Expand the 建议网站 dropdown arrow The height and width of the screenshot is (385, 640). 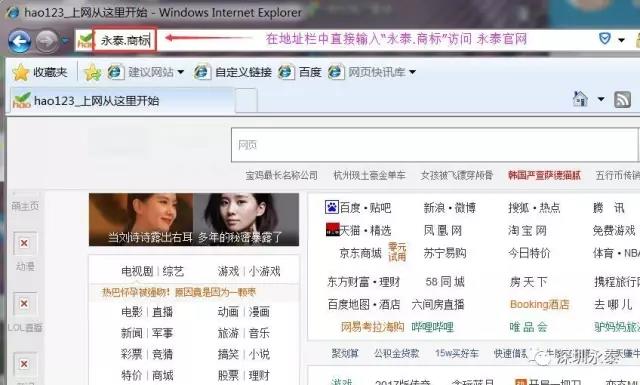tap(180, 72)
